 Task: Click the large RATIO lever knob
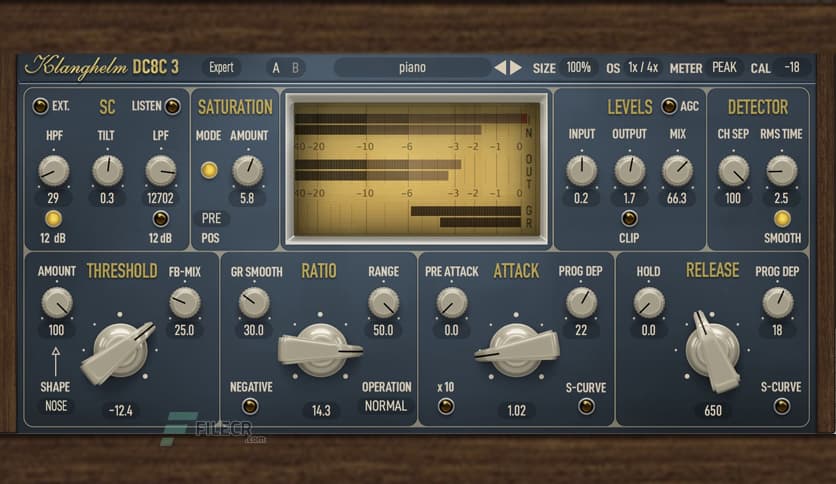pos(320,350)
